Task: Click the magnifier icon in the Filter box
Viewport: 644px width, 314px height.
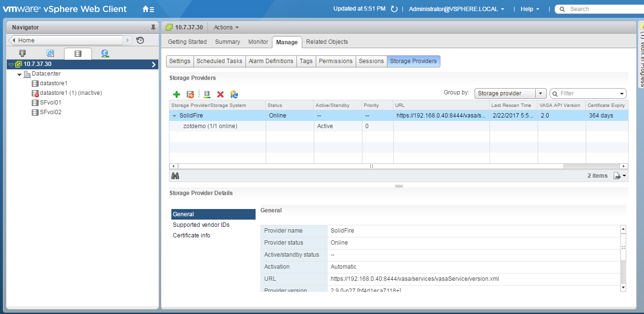Action: [x=555, y=93]
